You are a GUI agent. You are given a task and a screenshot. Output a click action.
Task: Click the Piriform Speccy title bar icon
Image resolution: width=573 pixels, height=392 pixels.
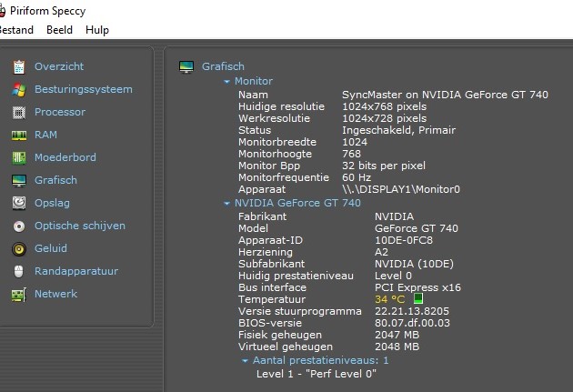point(2,11)
